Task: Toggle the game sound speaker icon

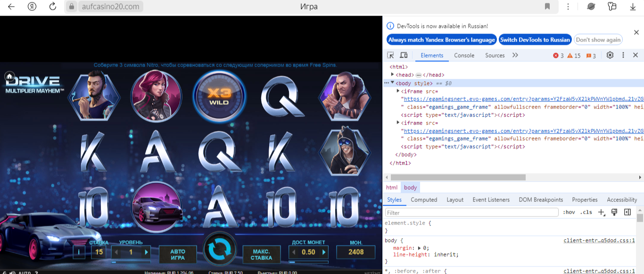Action: click(12, 272)
